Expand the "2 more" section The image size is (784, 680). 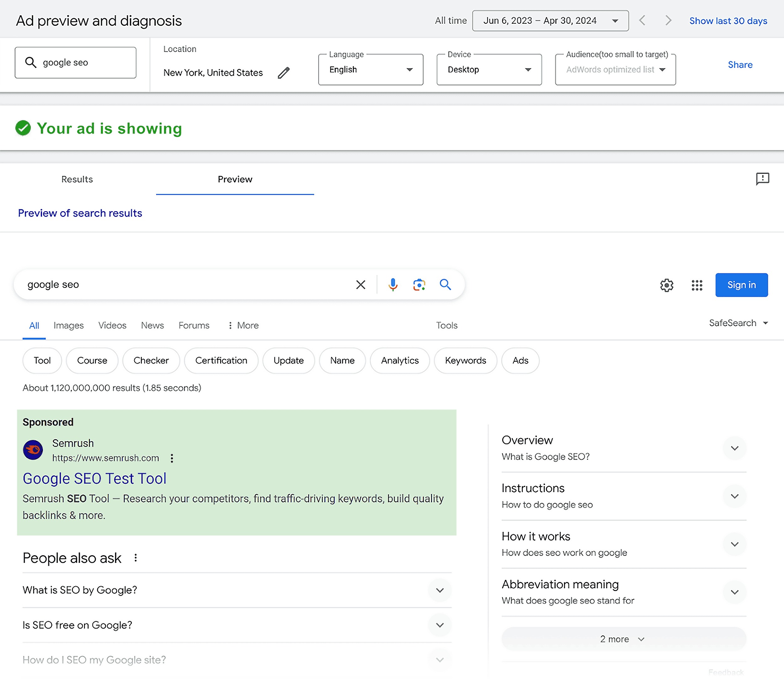[x=622, y=639]
